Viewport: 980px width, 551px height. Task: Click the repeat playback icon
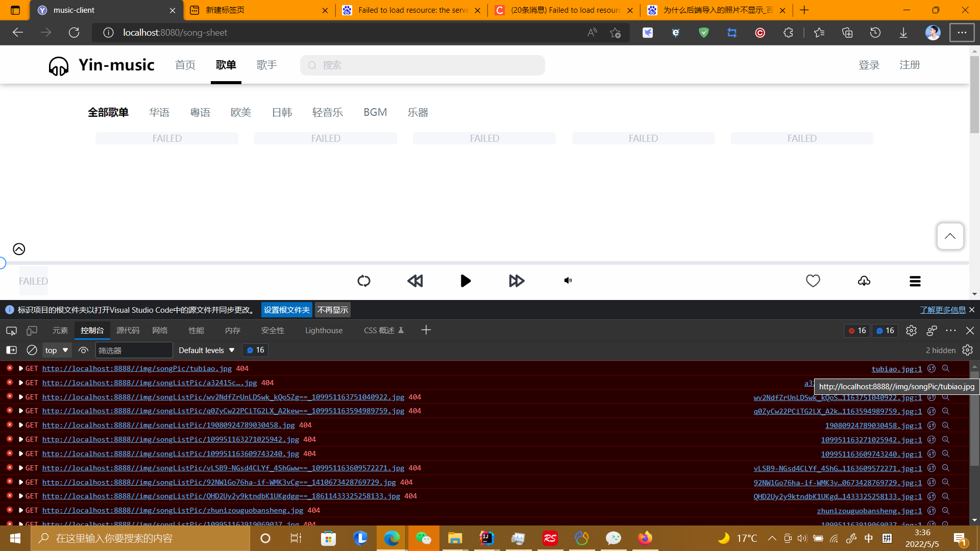(364, 281)
